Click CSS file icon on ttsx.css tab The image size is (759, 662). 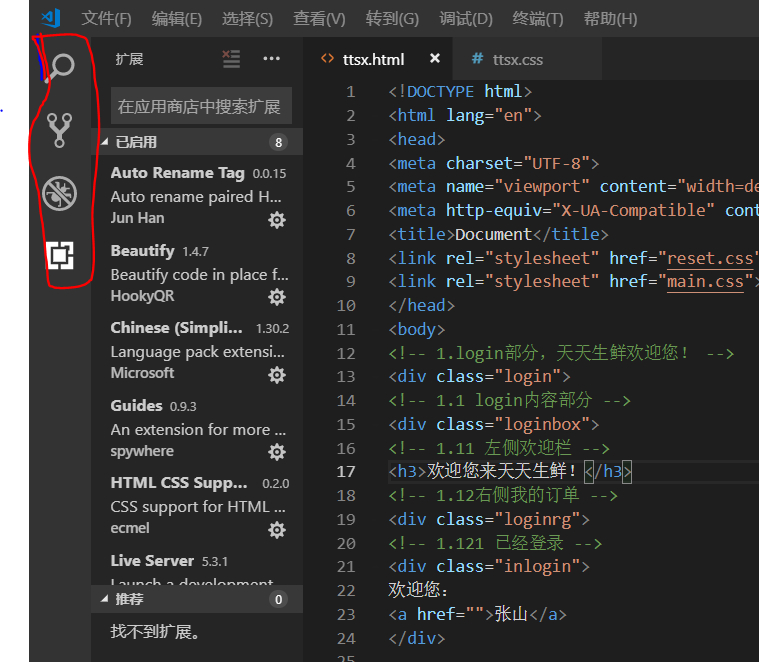477,59
